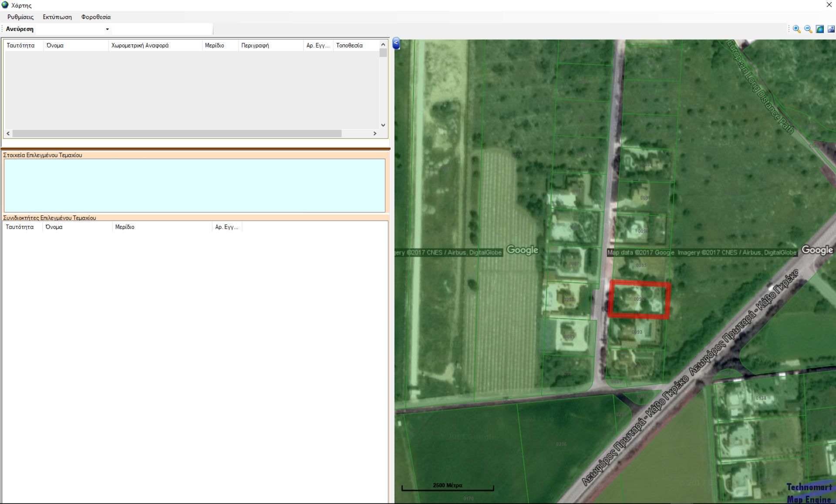Collapse the left panel with blue arrow
The height and width of the screenshot is (504, 836).
point(396,43)
